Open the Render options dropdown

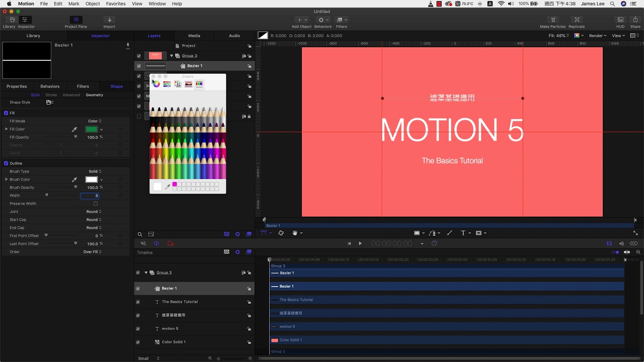tap(598, 36)
